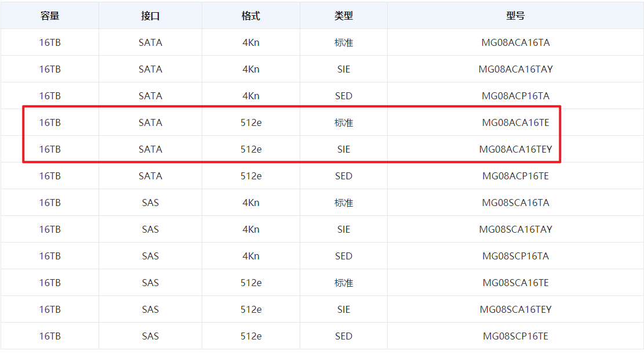
Task: Select the MG08ACP16TE model cell
Action: click(x=515, y=176)
